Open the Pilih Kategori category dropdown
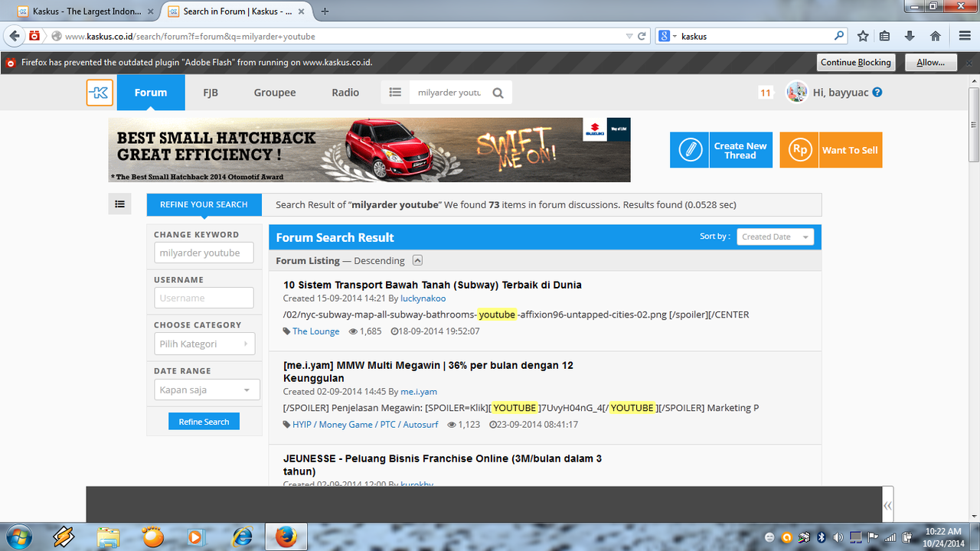Viewport: 980px width, 551px height. pos(204,344)
